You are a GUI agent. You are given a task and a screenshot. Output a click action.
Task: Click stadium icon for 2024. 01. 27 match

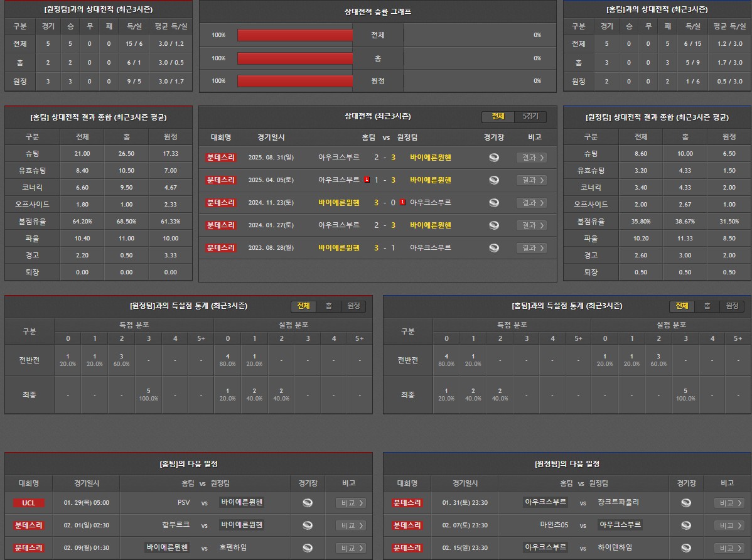click(494, 225)
